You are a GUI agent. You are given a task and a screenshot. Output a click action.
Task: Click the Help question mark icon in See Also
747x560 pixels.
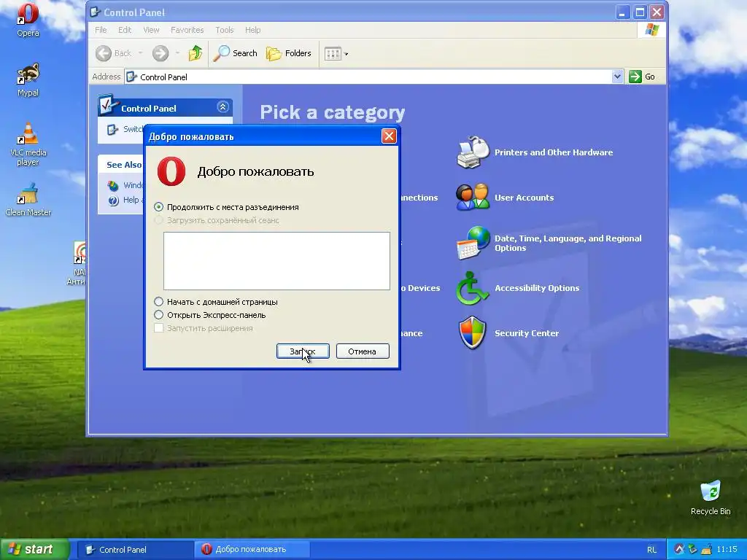pos(113,201)
